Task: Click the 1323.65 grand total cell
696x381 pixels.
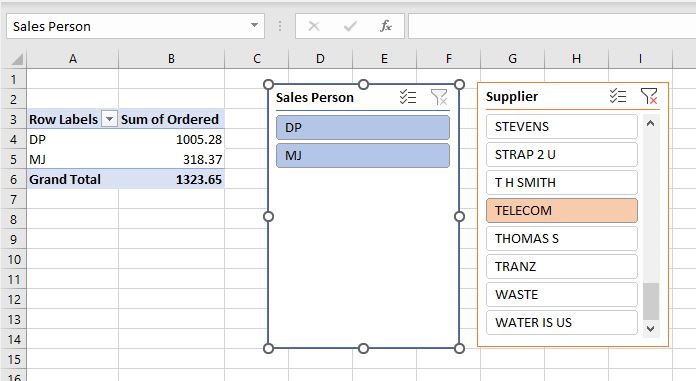Action: click(x=171, y=179)
